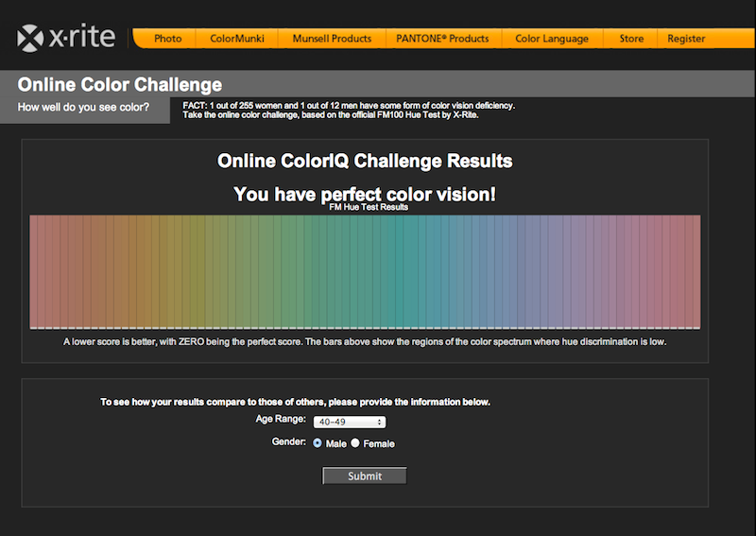Viewport: 756px width, 536px height.
Task: Open the Store menu item
Action: click(x=631, y=39)
